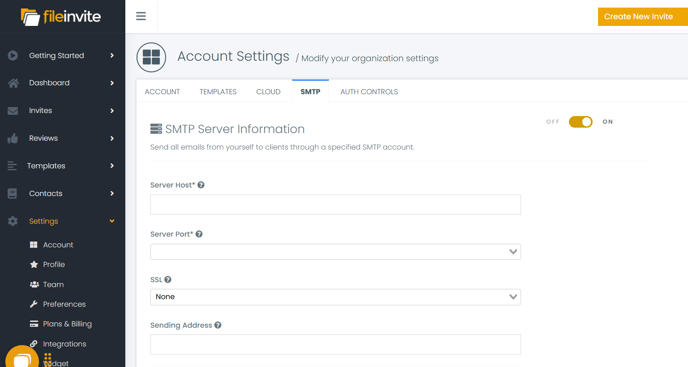Open the Server Port dropdown
This screenshot has height=367, width=688.
pos(335,252)
